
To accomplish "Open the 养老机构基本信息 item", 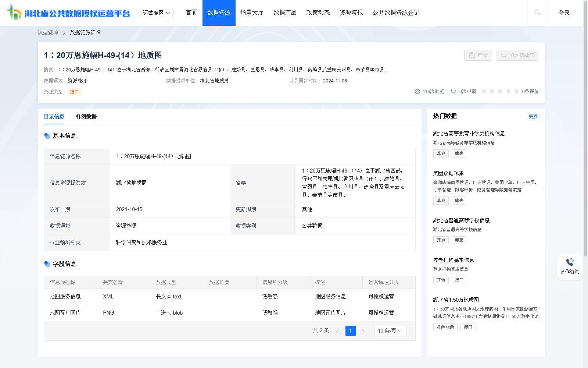I will [453, 260].
